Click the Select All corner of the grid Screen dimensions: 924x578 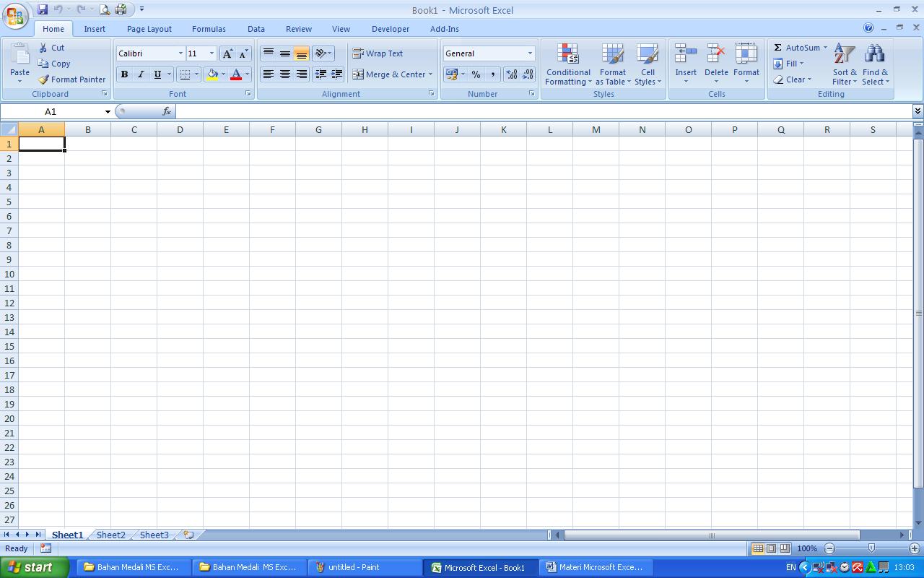pyautogui.click(x=9, y=129)
